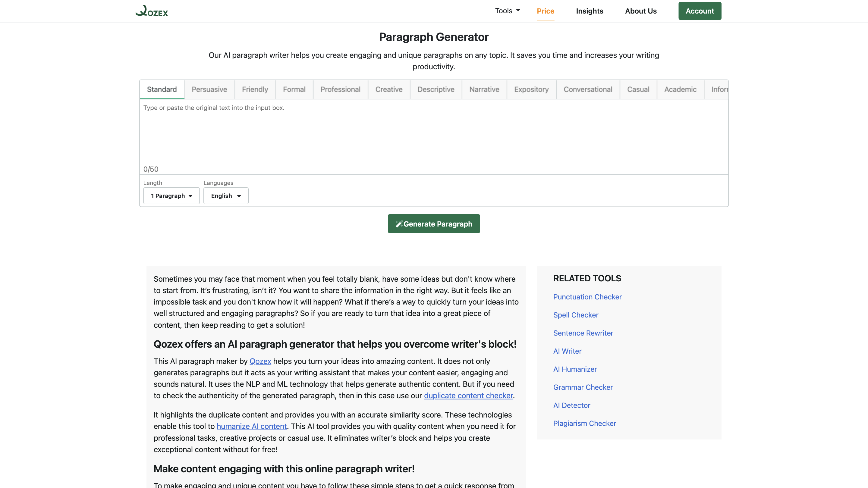The image size is (868, 488).
Task: Open the Plagiarism Checker tool
Action: 584,423
